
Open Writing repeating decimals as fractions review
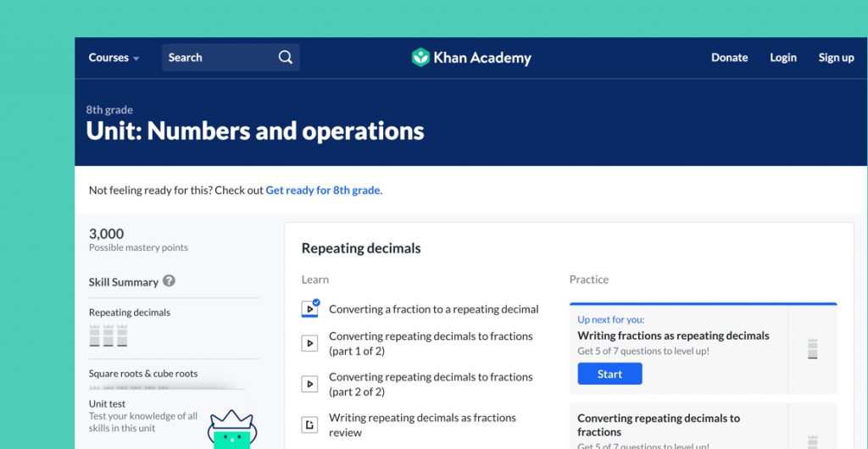pos(422,424)
